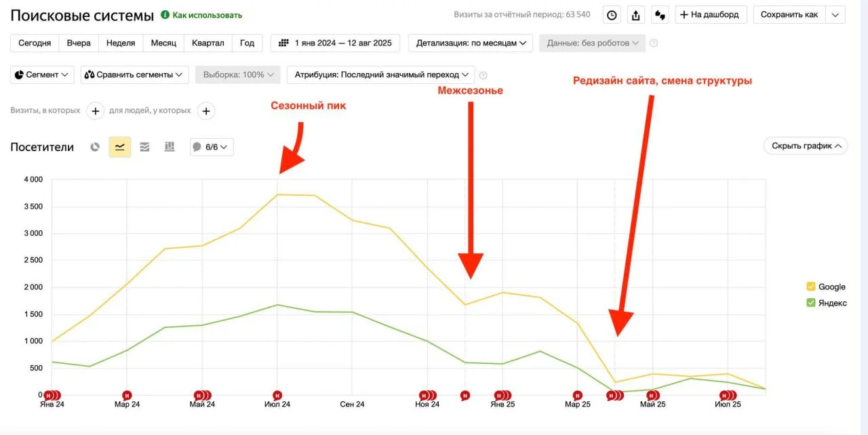The height and width of the screenshot is (435, 868).
Task: Select the line chart view icon
Action: point(120,146)
